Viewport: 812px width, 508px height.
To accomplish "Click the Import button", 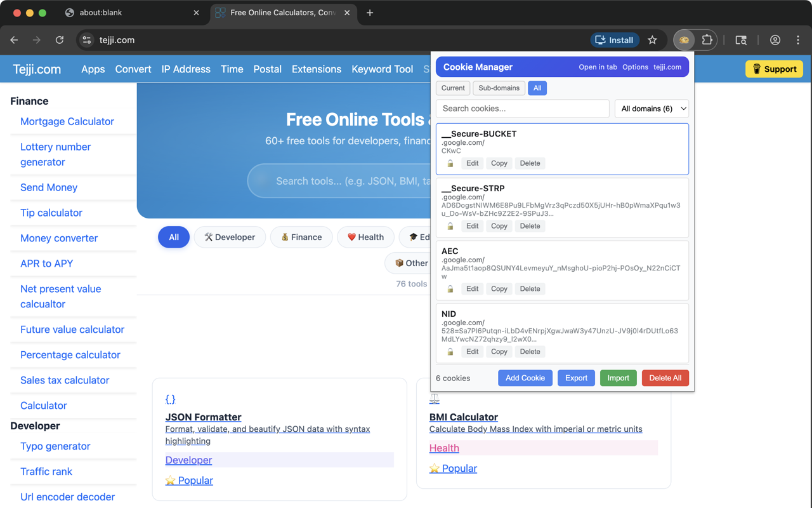I will click(618, 378).
